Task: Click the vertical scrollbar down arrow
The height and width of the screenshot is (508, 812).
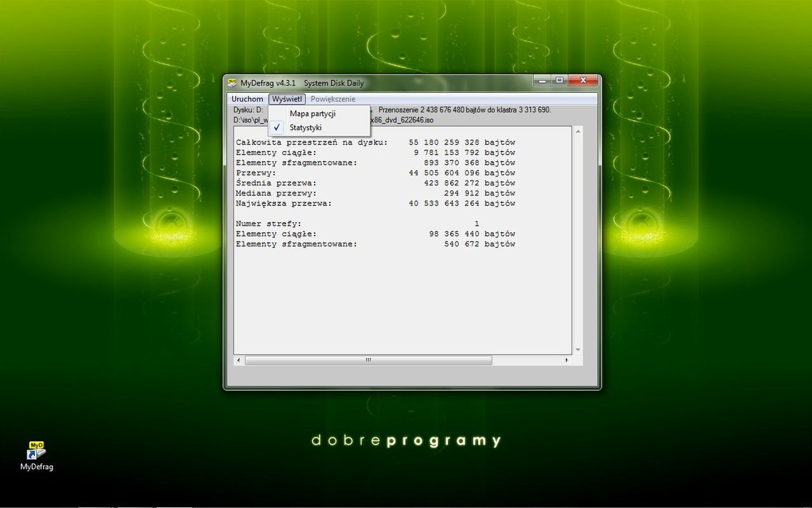Action: pyautogui.click(x=577, y=350)
